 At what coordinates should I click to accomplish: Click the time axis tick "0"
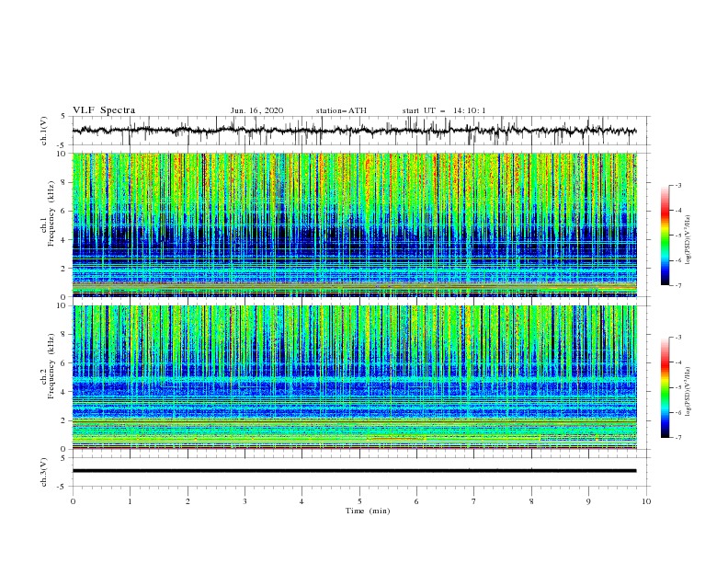point(73,501)
